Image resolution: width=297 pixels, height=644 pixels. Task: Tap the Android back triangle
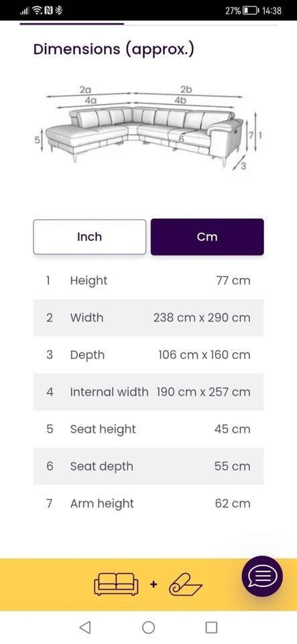click(85, 627)
